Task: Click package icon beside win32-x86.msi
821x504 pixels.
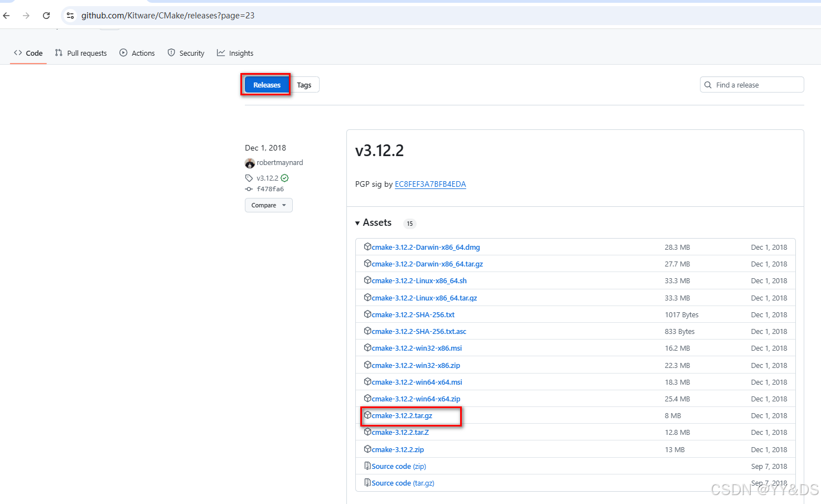Action: click(368, 347)
